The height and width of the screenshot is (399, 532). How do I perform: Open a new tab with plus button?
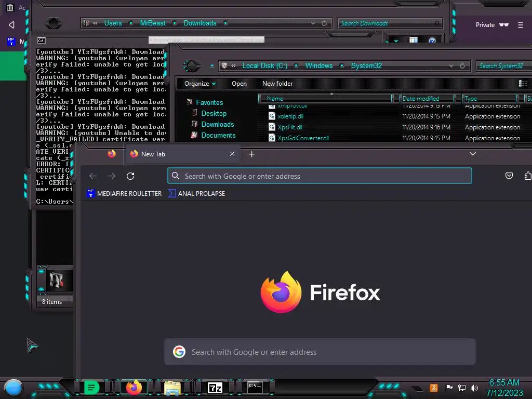[x=252, y=154]
